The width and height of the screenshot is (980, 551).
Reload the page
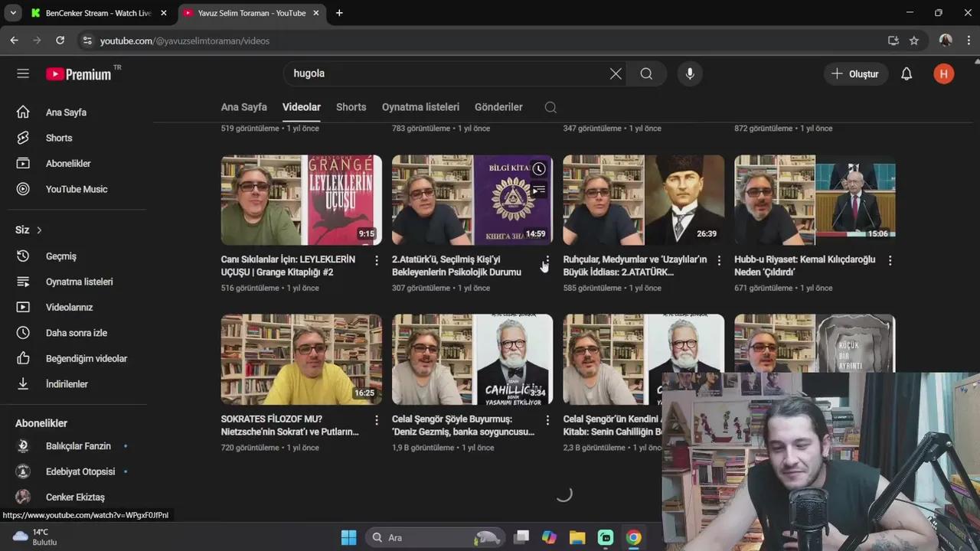(60, 41)
